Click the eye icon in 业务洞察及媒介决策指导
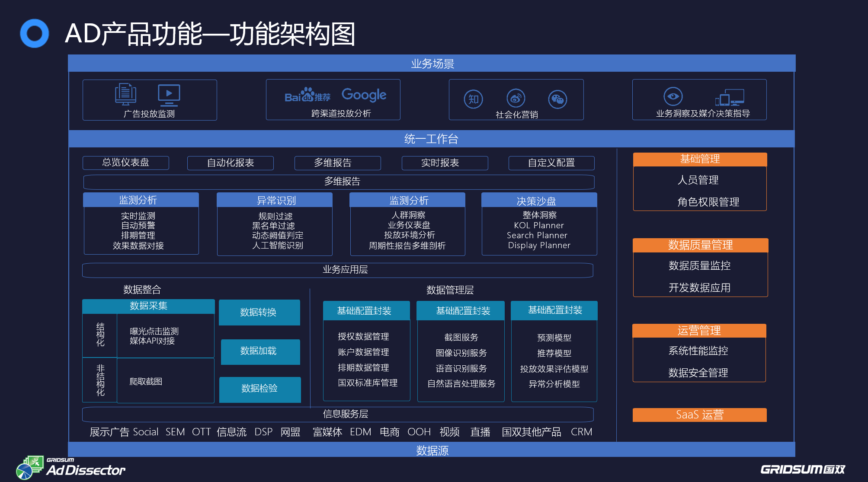The width and height of the screenshot is (868, 482). pos(674,97)
